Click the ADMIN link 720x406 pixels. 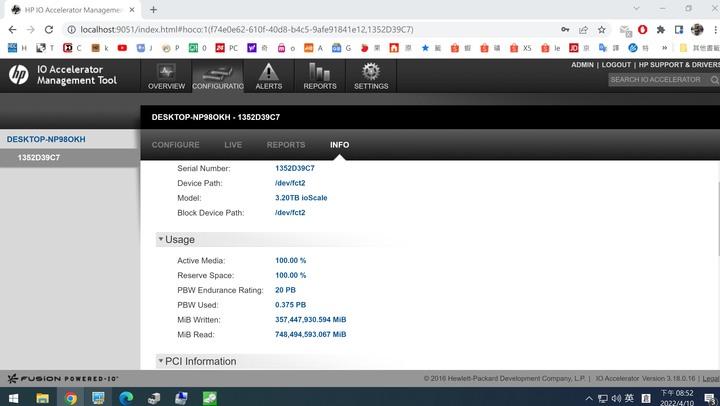coord(582,65)
